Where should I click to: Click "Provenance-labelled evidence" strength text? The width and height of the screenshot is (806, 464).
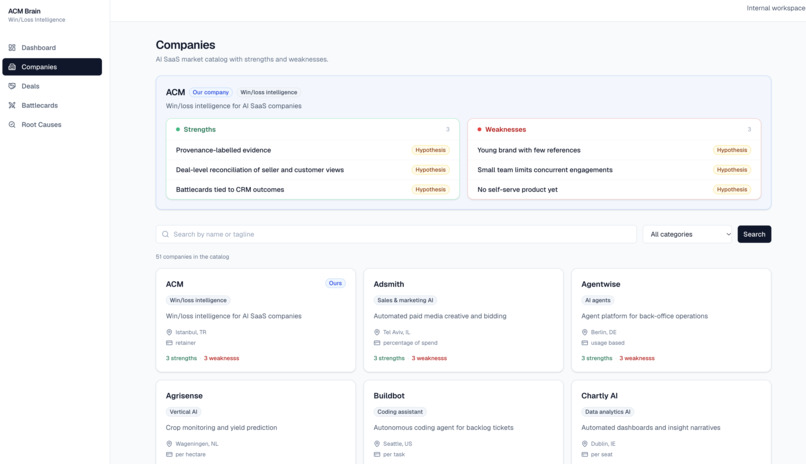(223, 150)
